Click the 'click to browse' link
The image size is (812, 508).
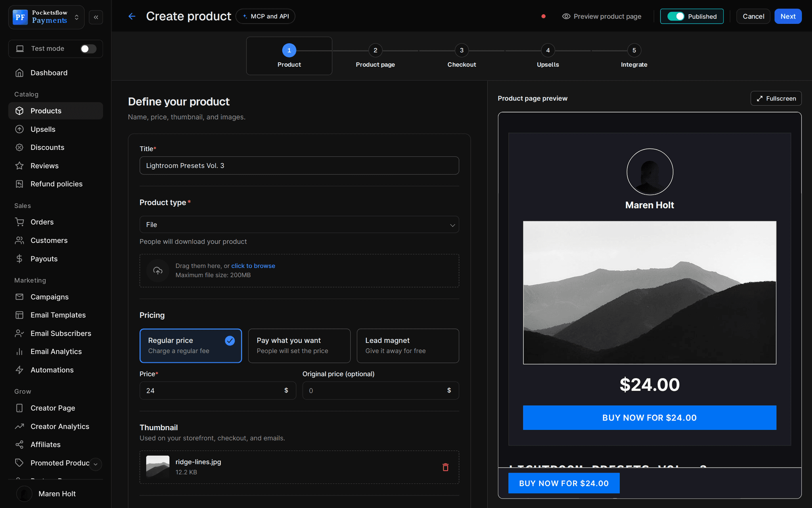pyautogui.click(x=253, y=266)
